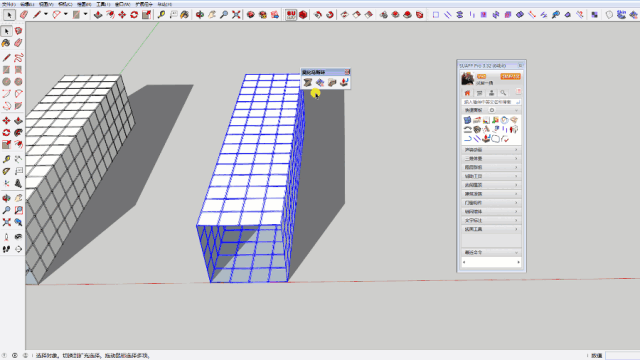The width and height of the screenshot is (640, 360).
Task: Select the Protractor tool in left palette
Action: pyautogui.click(x=6, y=171)
